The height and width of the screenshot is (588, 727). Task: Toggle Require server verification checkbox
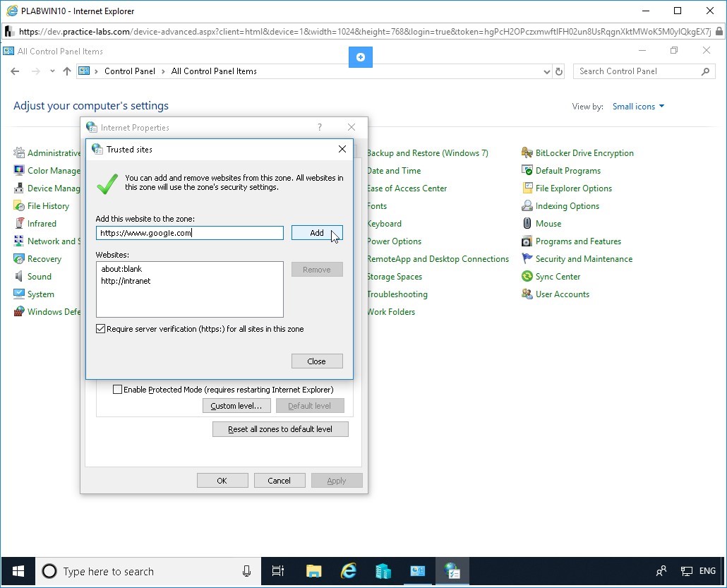click(101, 329)
